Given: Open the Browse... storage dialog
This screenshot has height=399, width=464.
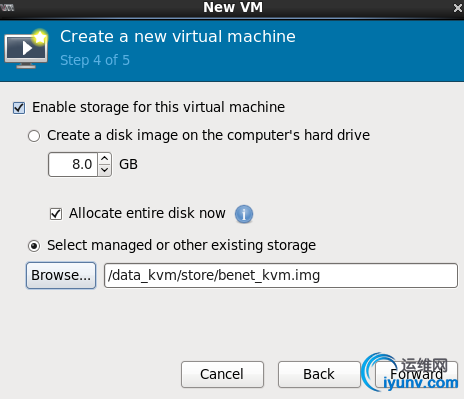Looking at the screenshot, I should [61, 275].
